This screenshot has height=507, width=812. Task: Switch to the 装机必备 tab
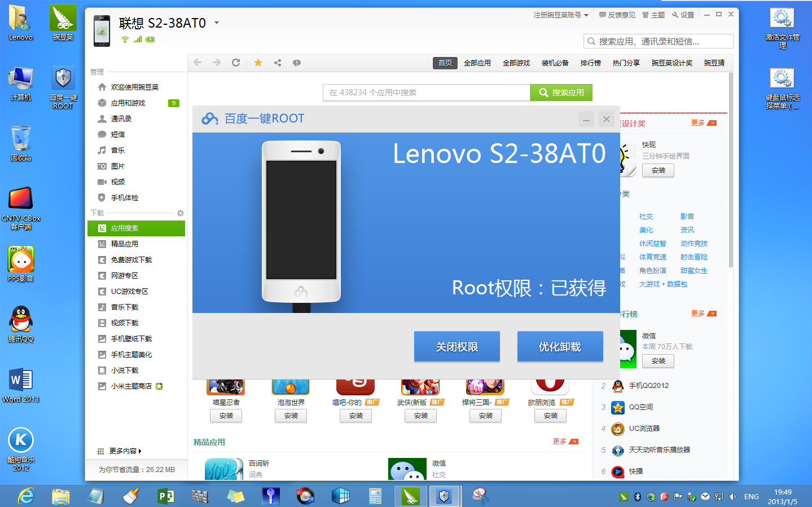click(x=555, y=63)
